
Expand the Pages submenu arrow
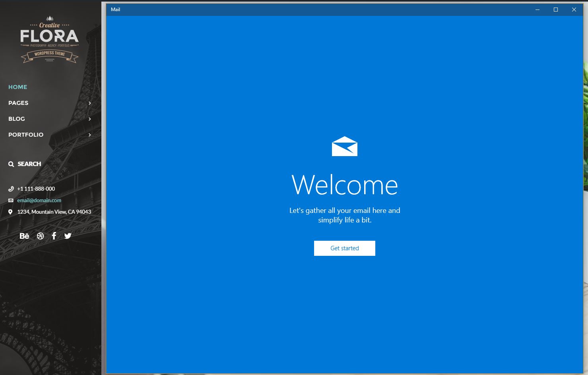[90, 103]
